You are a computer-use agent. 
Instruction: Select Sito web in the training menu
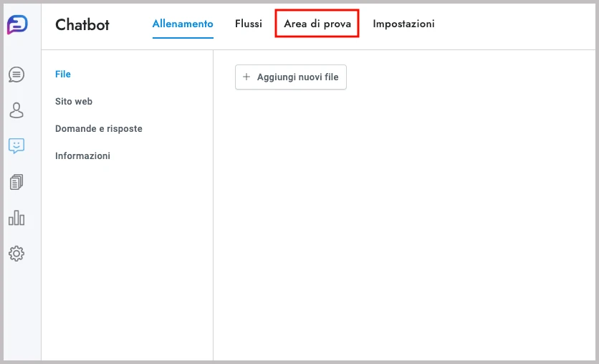pos(74,102)
